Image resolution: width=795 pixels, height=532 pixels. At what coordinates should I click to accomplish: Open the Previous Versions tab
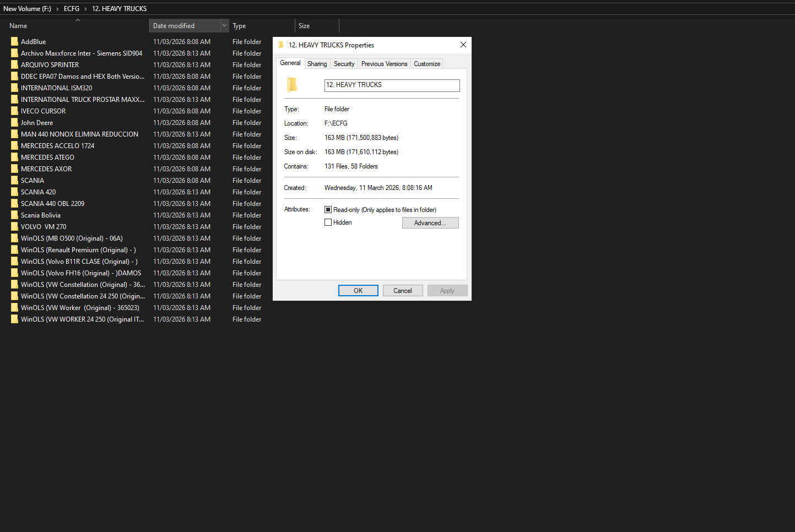[384, 63]
